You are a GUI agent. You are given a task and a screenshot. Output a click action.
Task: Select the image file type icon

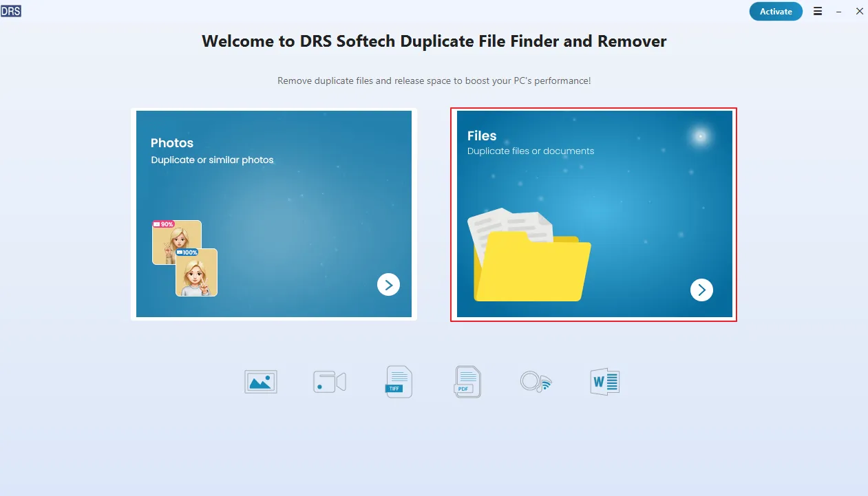click(x=261, y=382)
